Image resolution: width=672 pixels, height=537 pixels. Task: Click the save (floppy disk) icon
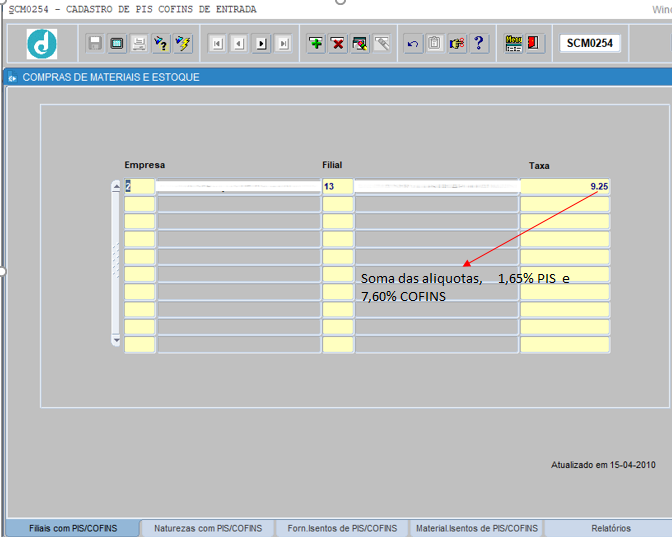pos(95,43)
